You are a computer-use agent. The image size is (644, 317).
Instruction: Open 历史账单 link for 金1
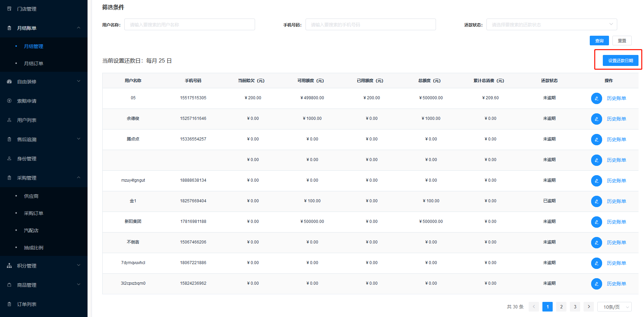point(617,201)
